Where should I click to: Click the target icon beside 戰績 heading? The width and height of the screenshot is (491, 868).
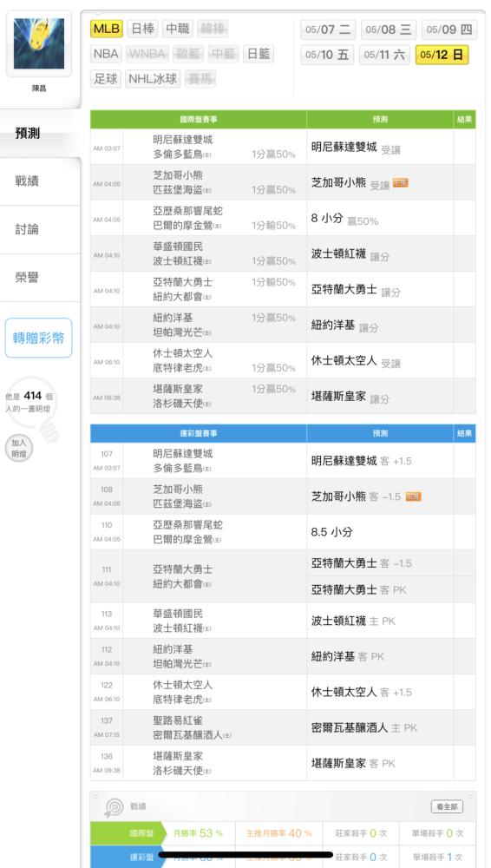pos(114,807)
